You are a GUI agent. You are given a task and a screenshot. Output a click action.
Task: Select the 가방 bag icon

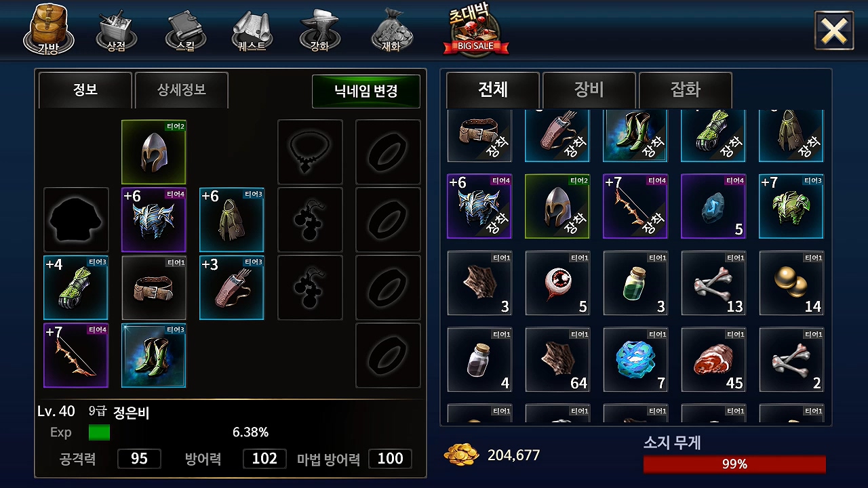(x=48, y=30)
